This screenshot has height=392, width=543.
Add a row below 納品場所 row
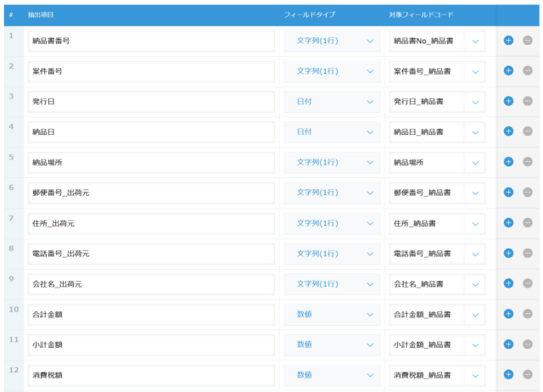[508, 162]
